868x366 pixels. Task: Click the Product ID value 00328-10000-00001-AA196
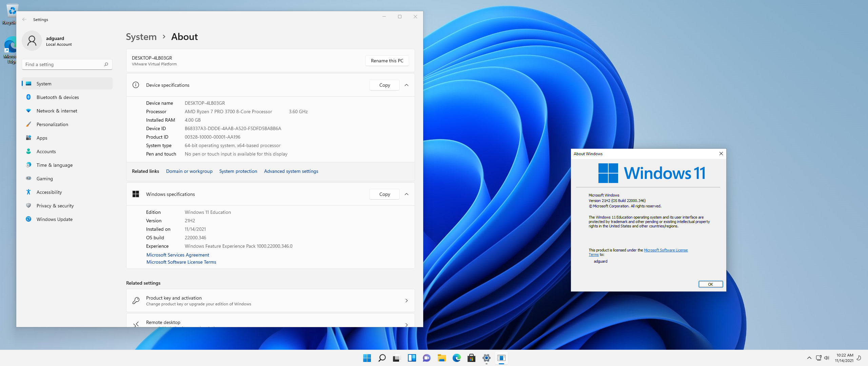[213, 137]
